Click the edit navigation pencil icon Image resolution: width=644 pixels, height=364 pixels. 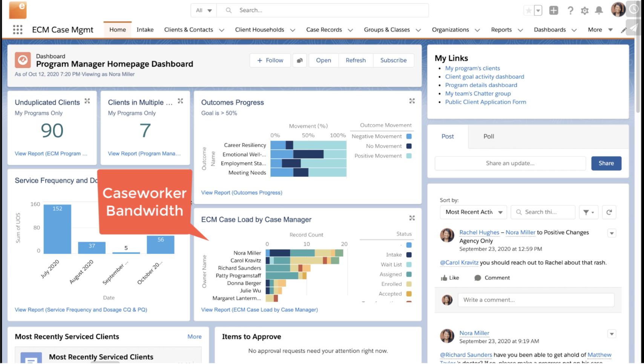(x=623, y=30)
